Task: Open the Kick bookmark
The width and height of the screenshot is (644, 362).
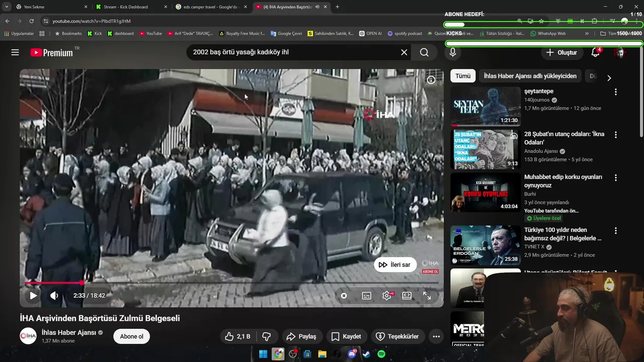Action: [x=95, y=34]
